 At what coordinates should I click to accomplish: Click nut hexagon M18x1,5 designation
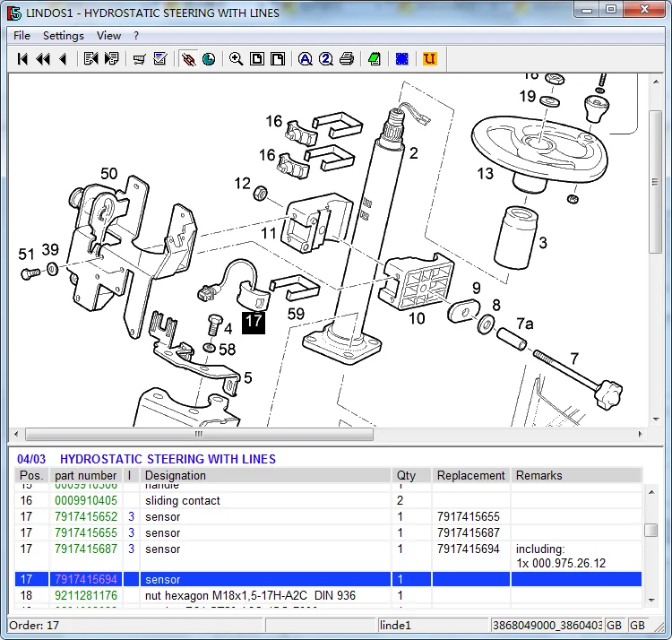(x=250, y=595)
